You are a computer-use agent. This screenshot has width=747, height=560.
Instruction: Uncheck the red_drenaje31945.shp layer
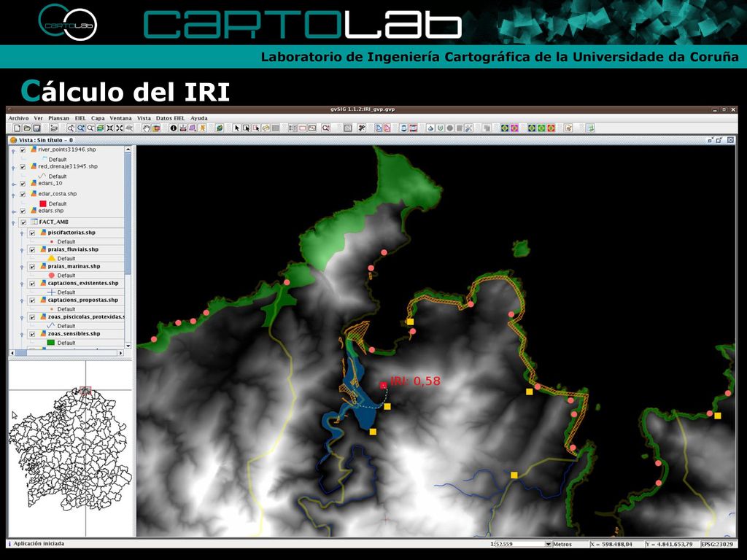point(23,167)
